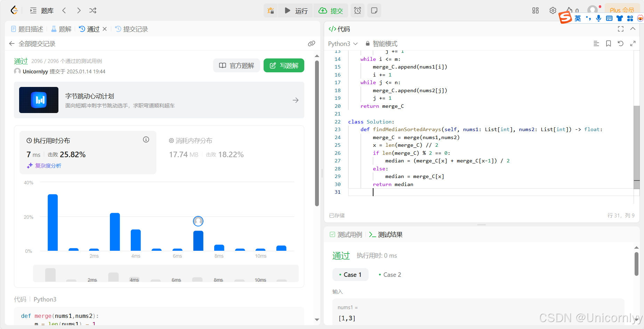Format code with the align icon
The height and width of the screenshot is (329, 644).
click(x=596, y=43)
